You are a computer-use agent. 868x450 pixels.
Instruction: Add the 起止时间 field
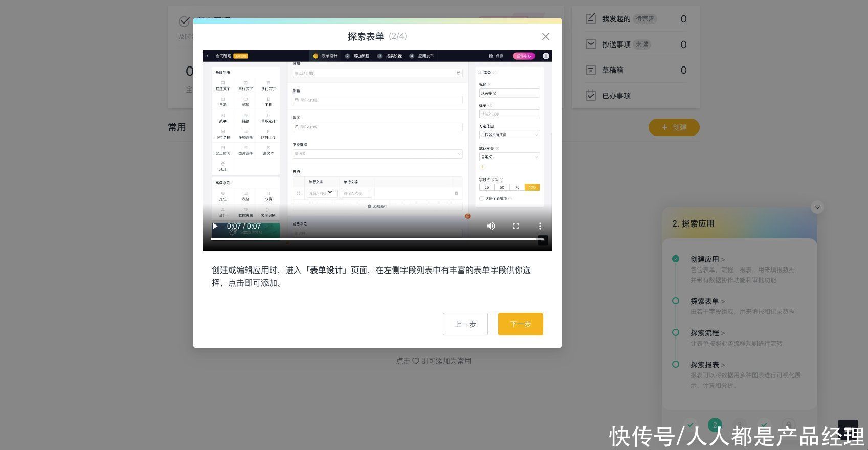(x=222, y=150)
